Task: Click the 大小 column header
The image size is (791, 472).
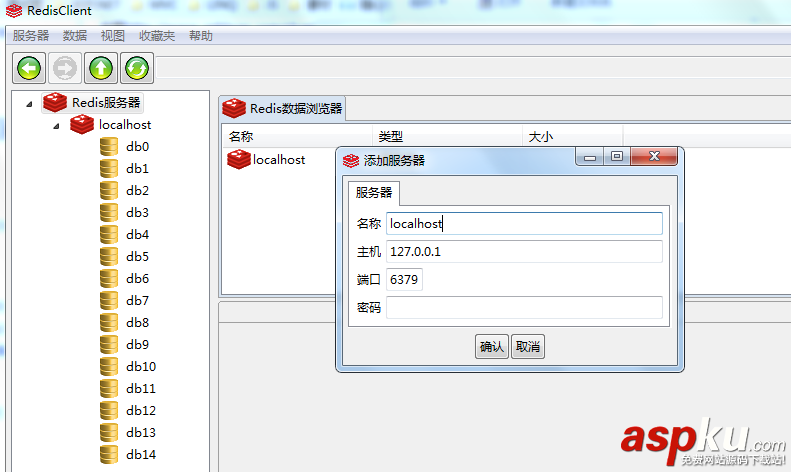Action: coord(573,137)
